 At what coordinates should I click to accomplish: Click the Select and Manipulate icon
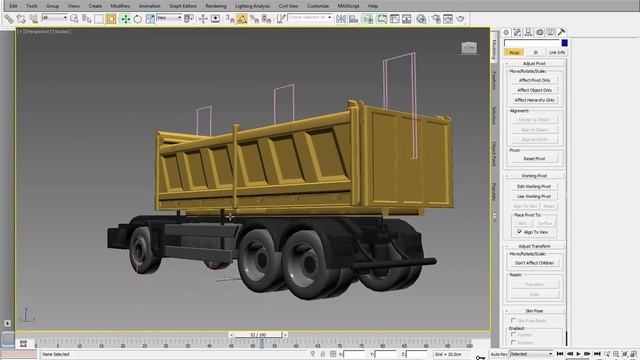(203, 19)
